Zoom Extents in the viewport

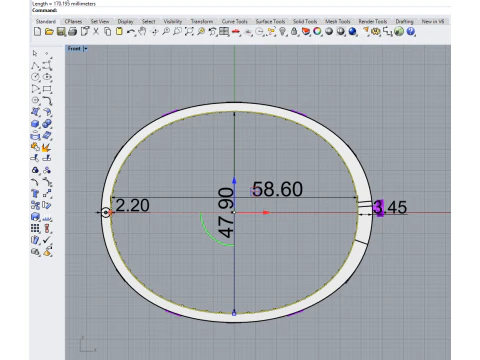(x=189, y=32)
